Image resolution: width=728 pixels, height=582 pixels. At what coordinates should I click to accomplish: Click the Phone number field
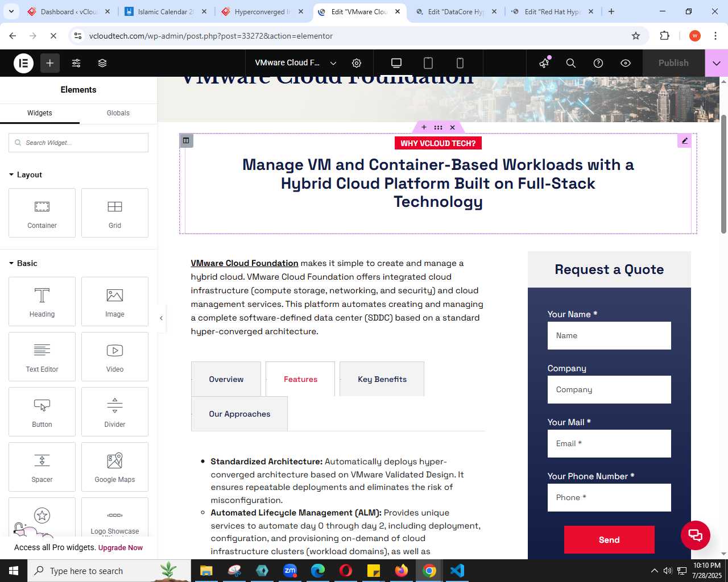tap(609, 498)
